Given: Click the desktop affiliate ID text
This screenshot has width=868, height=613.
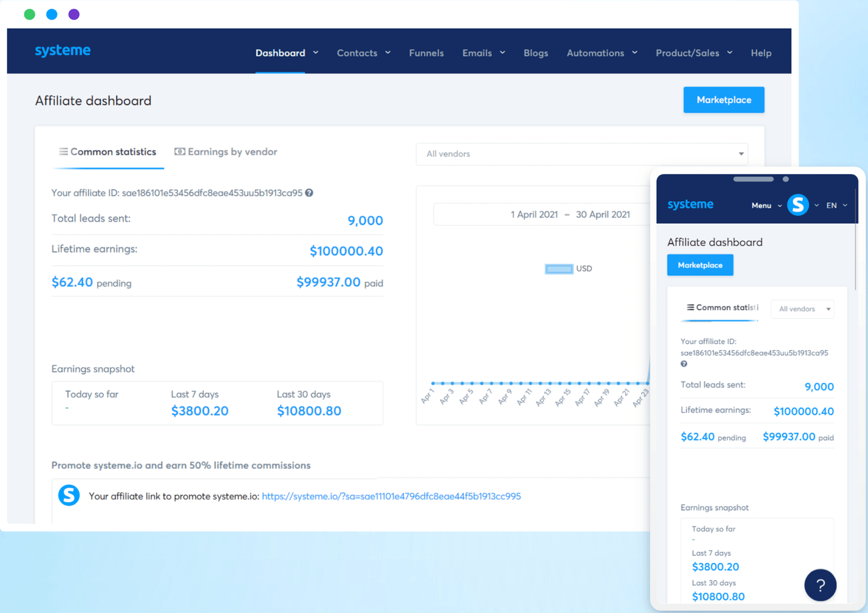Looking at the screenshot, I should [177, 193].
